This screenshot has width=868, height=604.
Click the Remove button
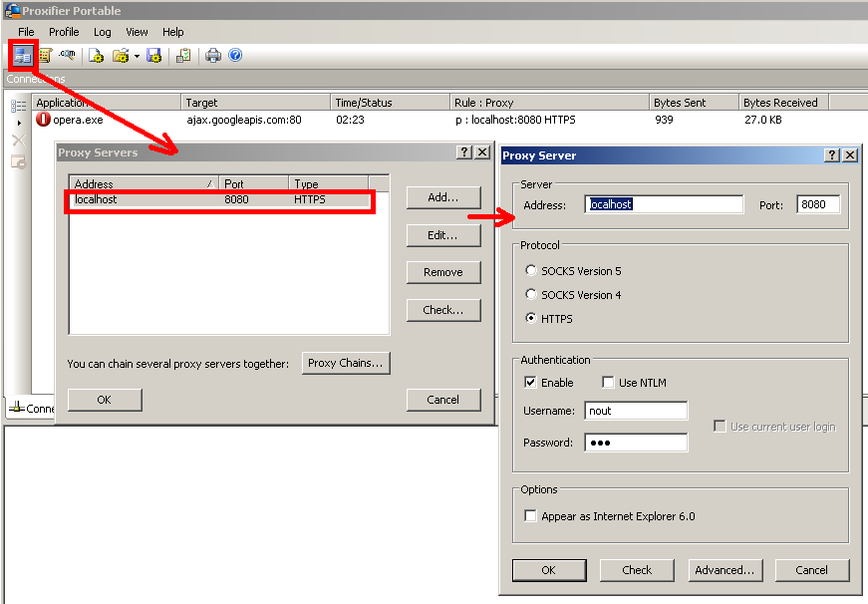tap(443, 272)
